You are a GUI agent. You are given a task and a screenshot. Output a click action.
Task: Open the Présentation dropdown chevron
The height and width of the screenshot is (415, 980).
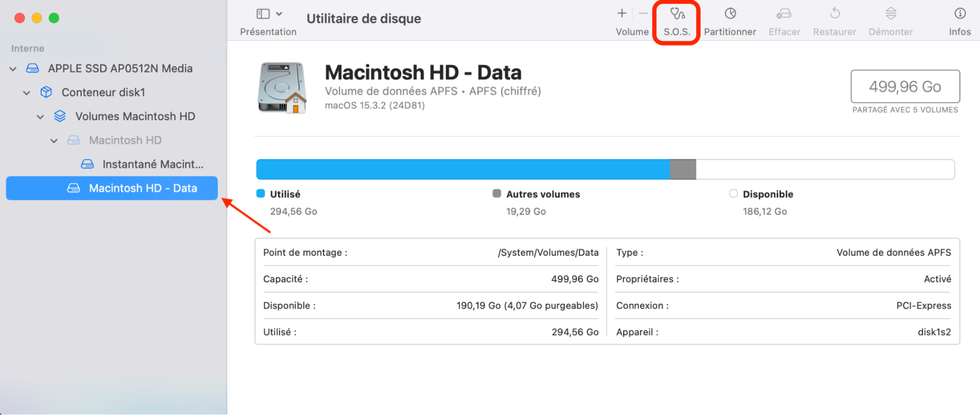[x=279, y=14]
